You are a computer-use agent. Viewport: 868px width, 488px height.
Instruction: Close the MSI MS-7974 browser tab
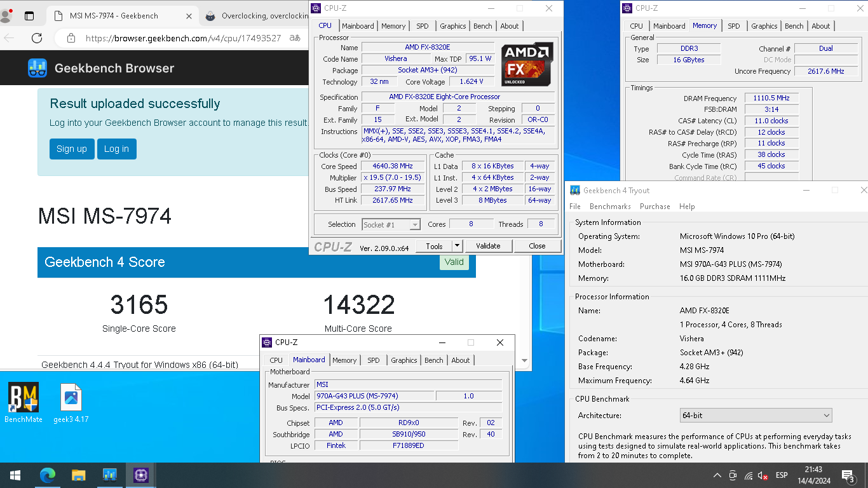[x=189, y=16]
